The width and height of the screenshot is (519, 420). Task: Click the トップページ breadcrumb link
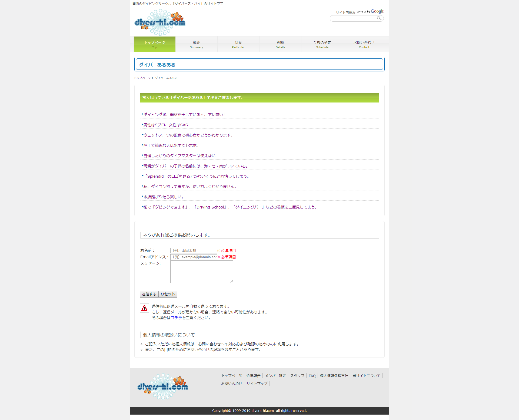tap(142, 78)
